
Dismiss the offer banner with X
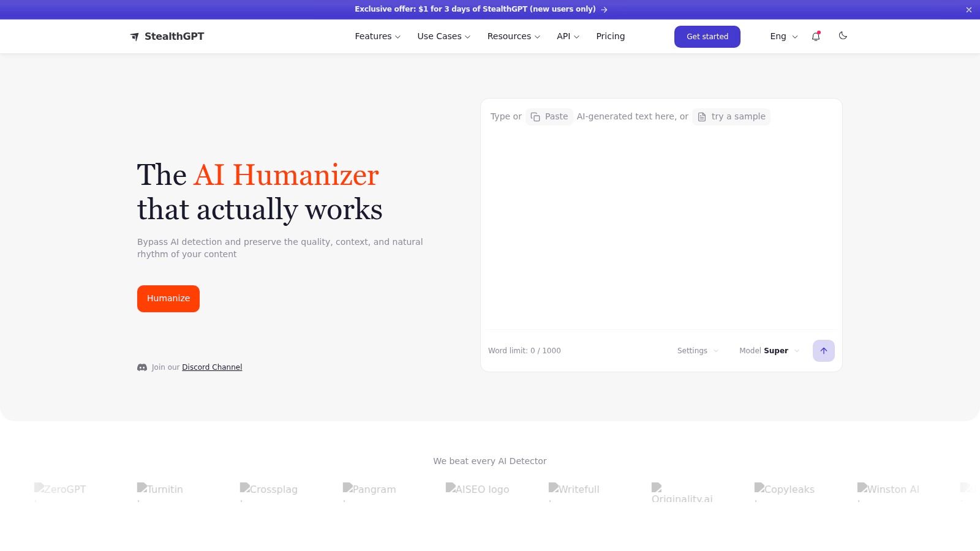(x=969, y=10)
